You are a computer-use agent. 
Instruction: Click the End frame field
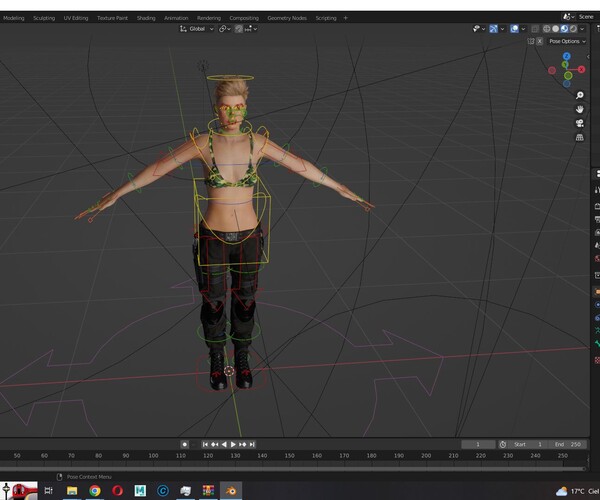(568, 444)
